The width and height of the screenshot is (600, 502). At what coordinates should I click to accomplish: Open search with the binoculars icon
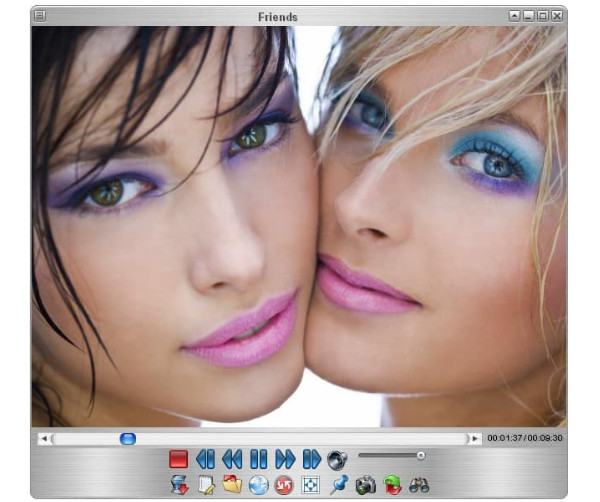pyautogui.click(x=419, y=485)
